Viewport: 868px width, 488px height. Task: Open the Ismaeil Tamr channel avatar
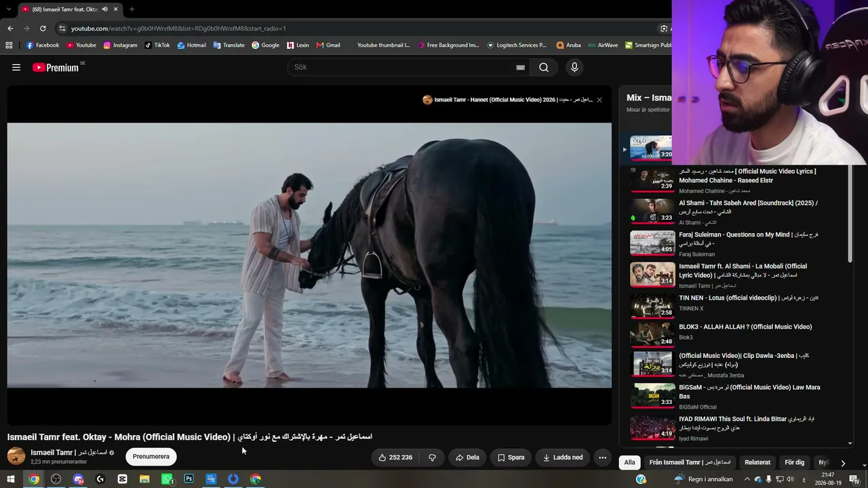pos(16,456)
